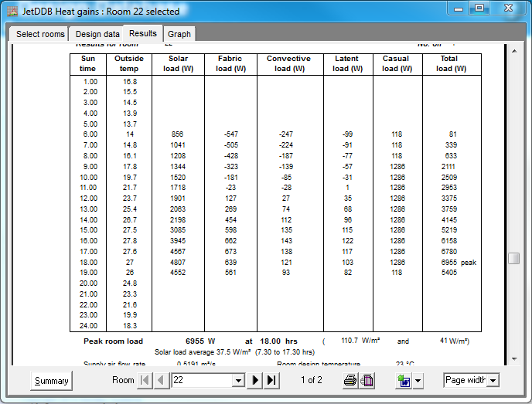Screen dimensions: 532x404
Task: Go to previous room button
Action: coord(162,380)
